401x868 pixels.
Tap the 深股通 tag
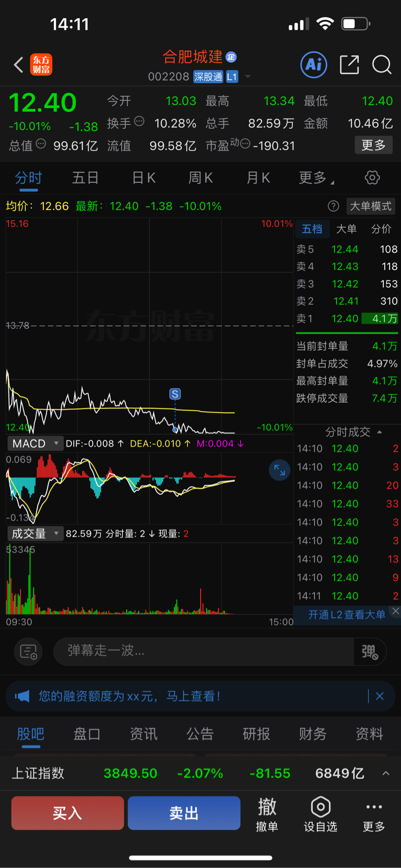pos(208,77)
